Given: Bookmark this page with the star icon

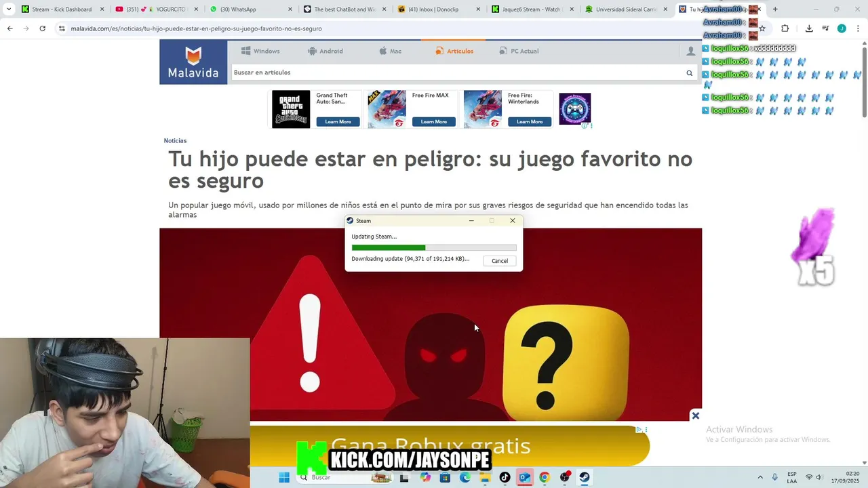Looking at the screenshot, I should click(x=762, y=28).
